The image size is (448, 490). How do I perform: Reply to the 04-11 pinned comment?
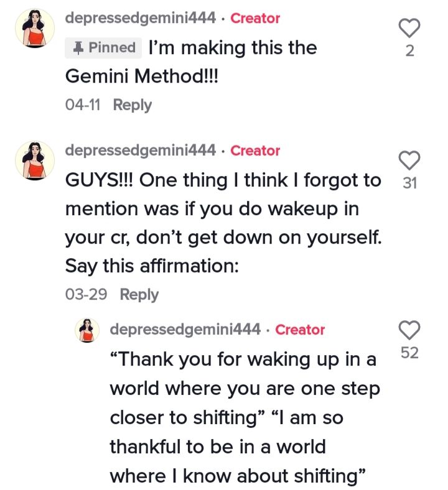[133, 104]
